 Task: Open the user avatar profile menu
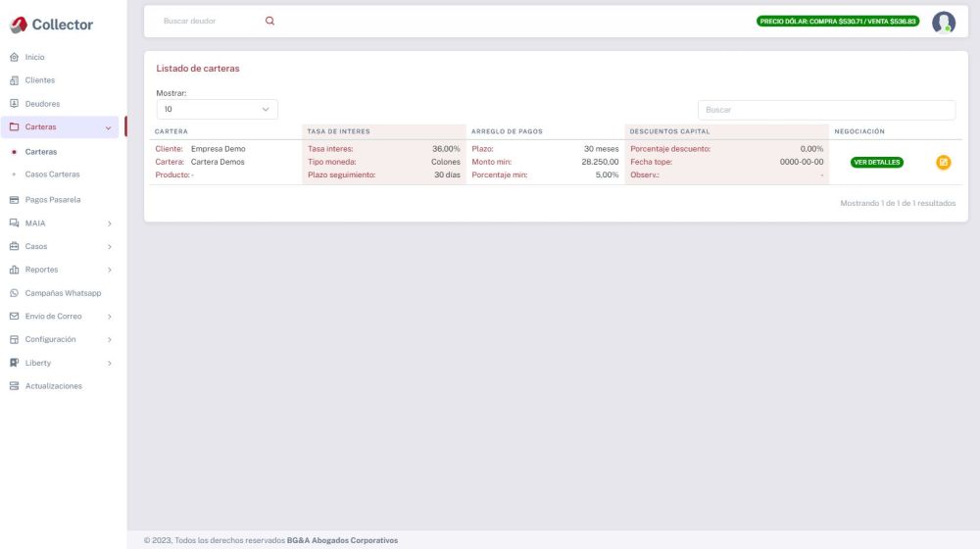click(x=943, y=22)
